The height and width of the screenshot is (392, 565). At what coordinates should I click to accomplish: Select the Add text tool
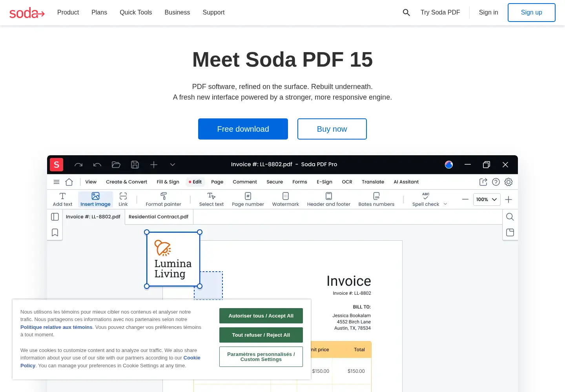pyautogui.click(x=62, y=200)
